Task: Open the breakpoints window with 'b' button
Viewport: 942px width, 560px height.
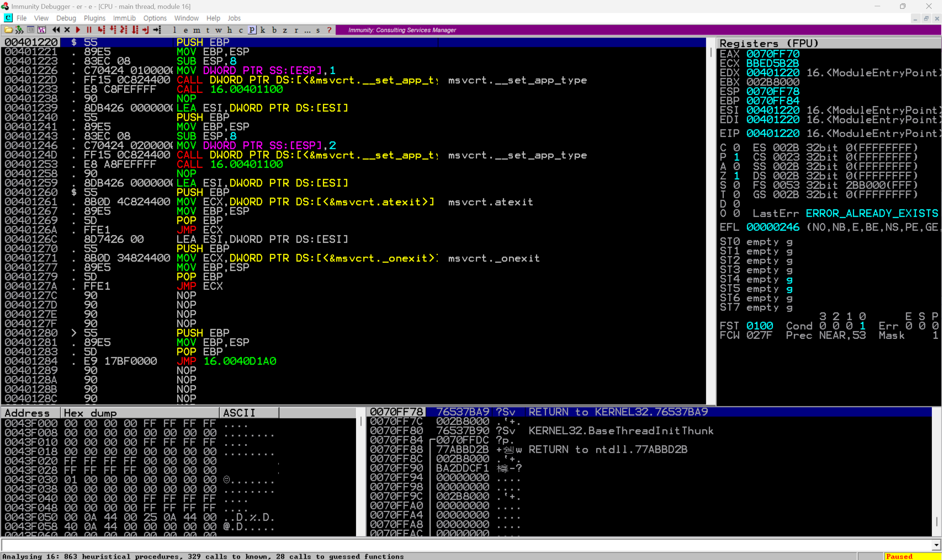Action: (274, 30)
